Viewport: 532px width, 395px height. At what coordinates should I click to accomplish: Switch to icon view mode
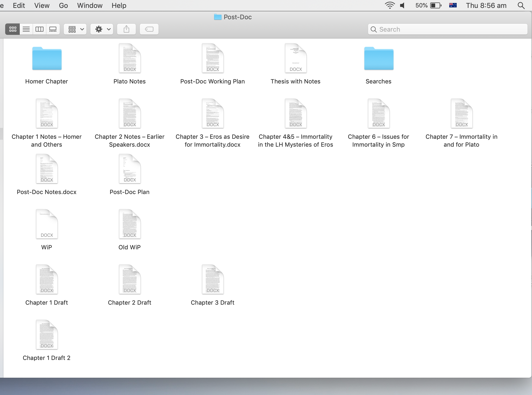click(x=13, y=29)
